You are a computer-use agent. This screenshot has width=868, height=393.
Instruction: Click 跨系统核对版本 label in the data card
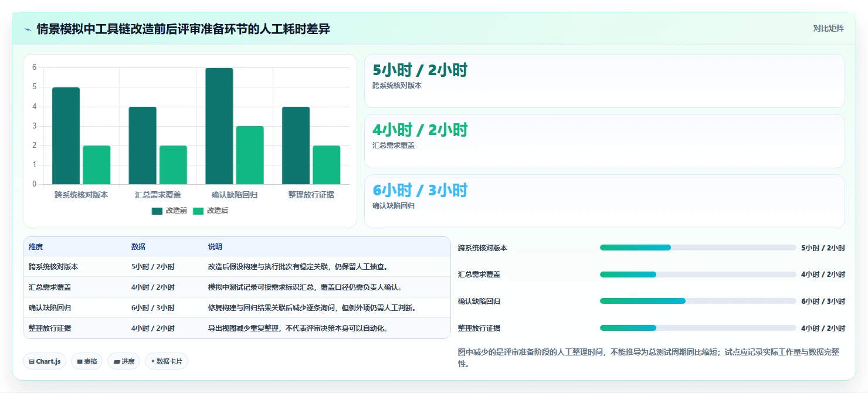tap(397, 86)
